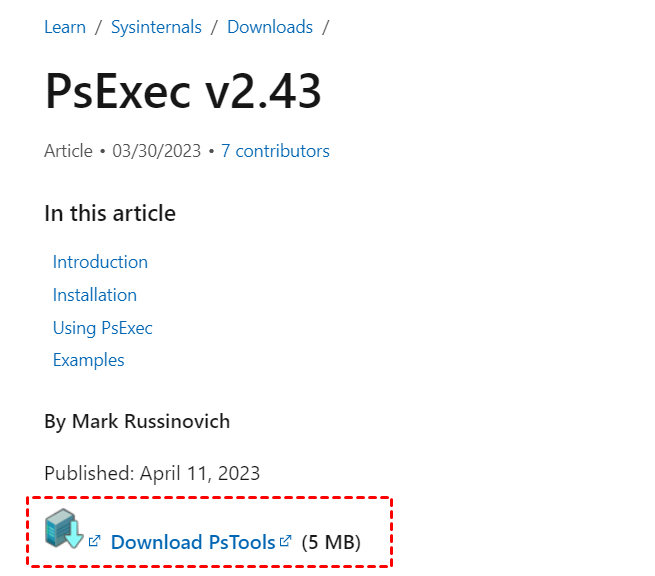Click the server download icon
Image resolution: width=655 pixels, height=576 pixels.
[64, 528]
